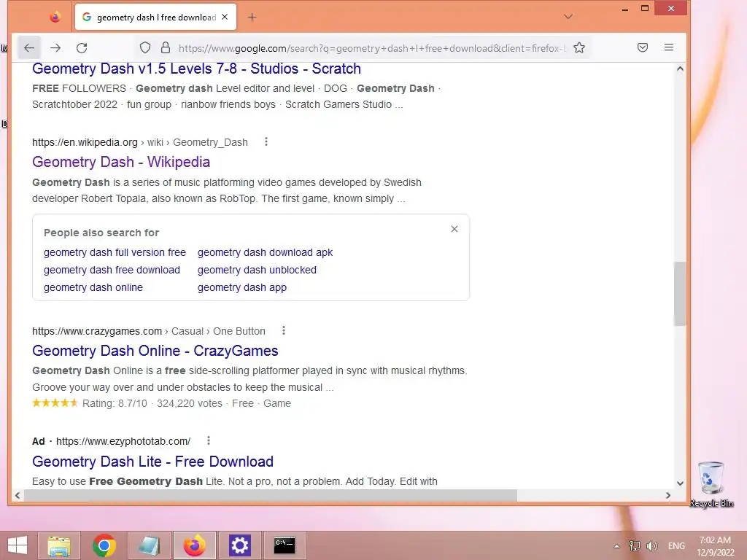Search 'geometry dash full version free' suggestion
The image size is (747, 560).
coord(115,252)
